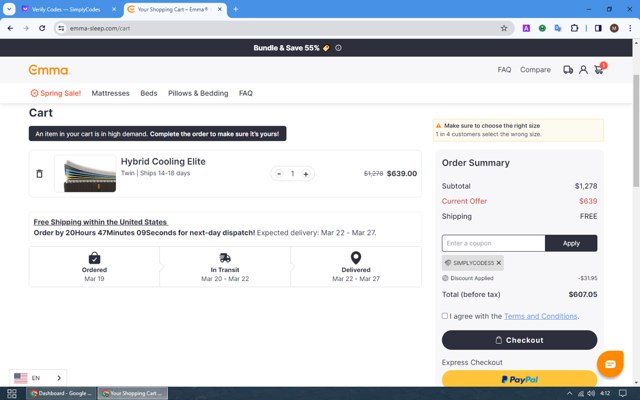Show info about Bundle & Save offer
The height and width of the screenshot is (400, 640).
click(338, 48)
